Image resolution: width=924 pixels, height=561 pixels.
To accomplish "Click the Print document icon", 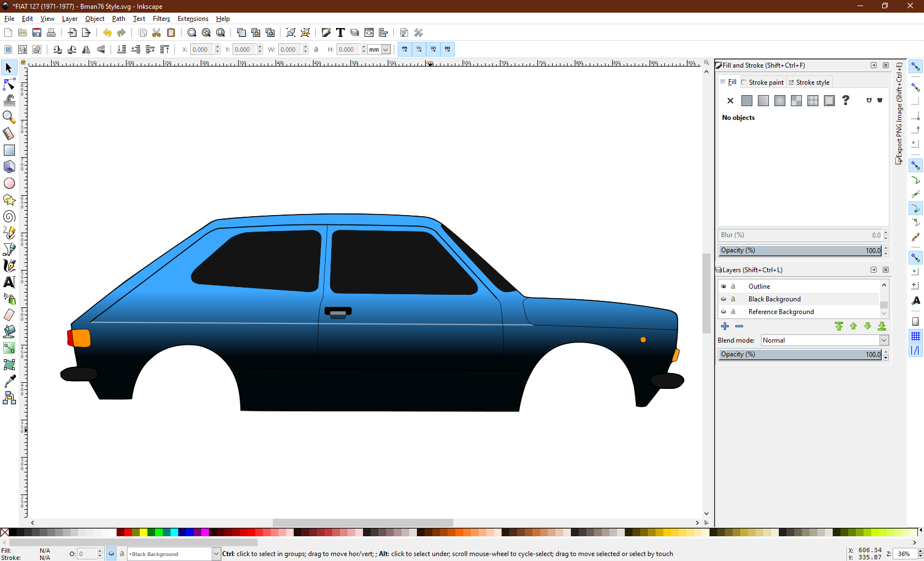I will point(51,32).
